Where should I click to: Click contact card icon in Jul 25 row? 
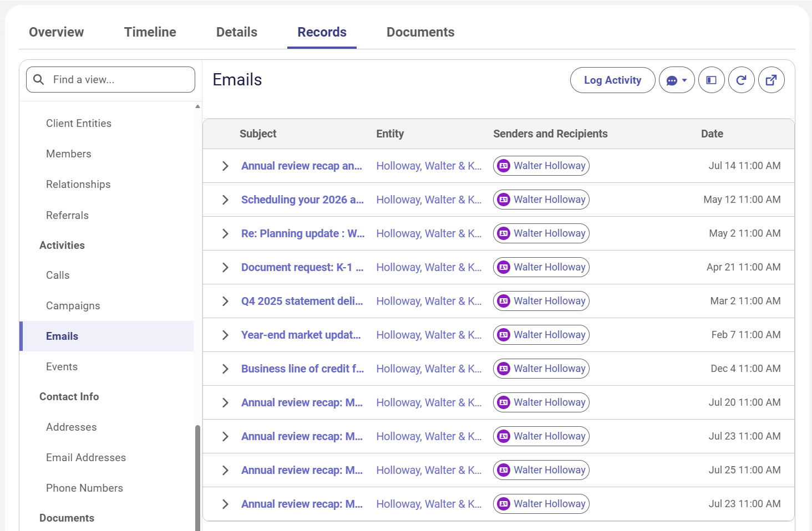click(504, 470)
